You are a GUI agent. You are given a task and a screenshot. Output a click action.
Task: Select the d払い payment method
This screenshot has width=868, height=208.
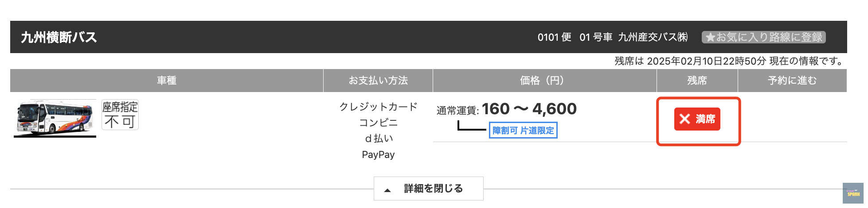click(378, 139)
